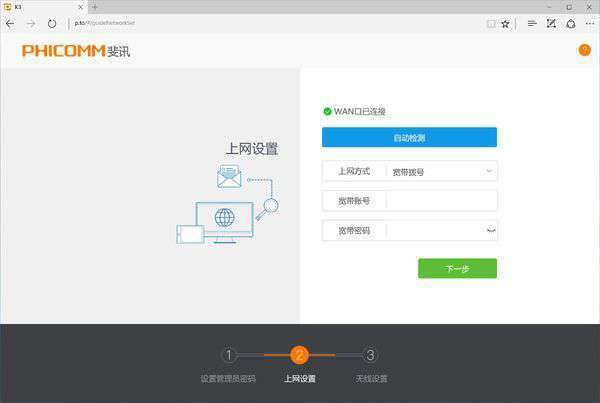Click the 宽带账号 input field
Screen dimensions: 600x403
click(440, 201)
